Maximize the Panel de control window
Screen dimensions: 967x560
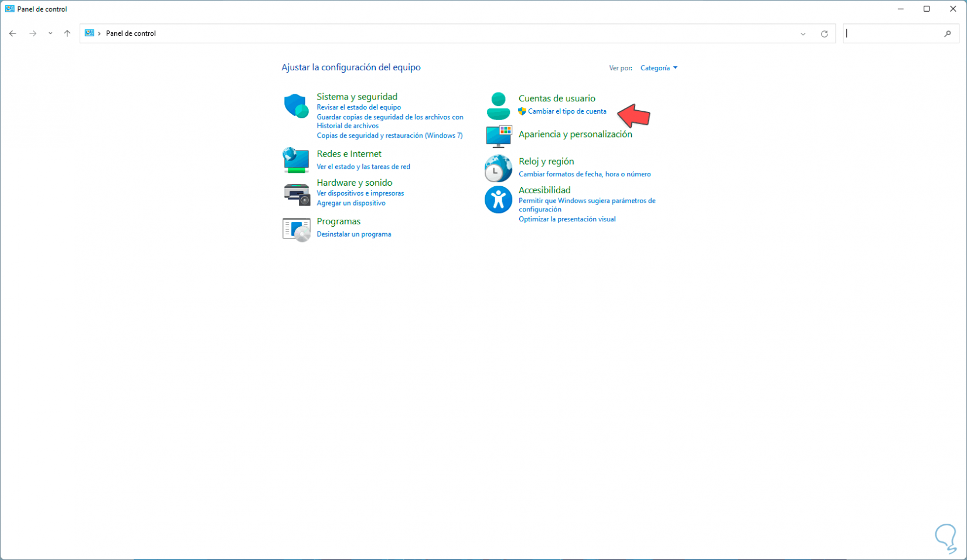click(927, 9)
